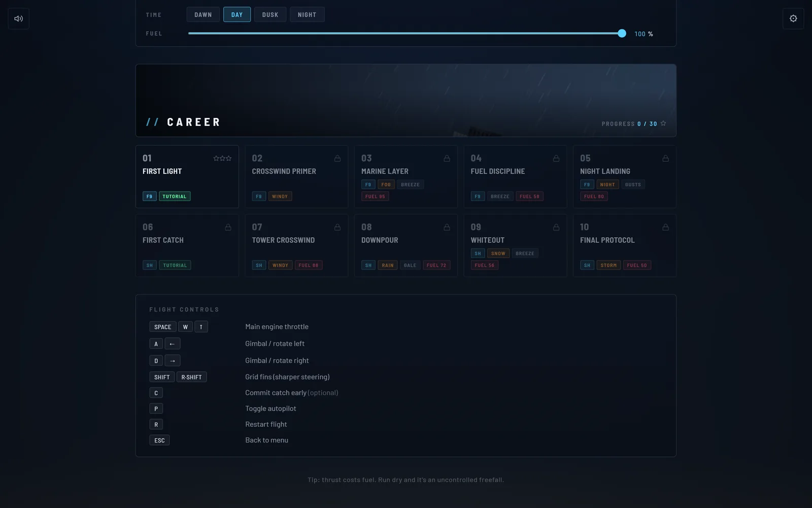
Task: Click lock icon on First Catch
Action: pyautogui.click(x=228, y=227)
